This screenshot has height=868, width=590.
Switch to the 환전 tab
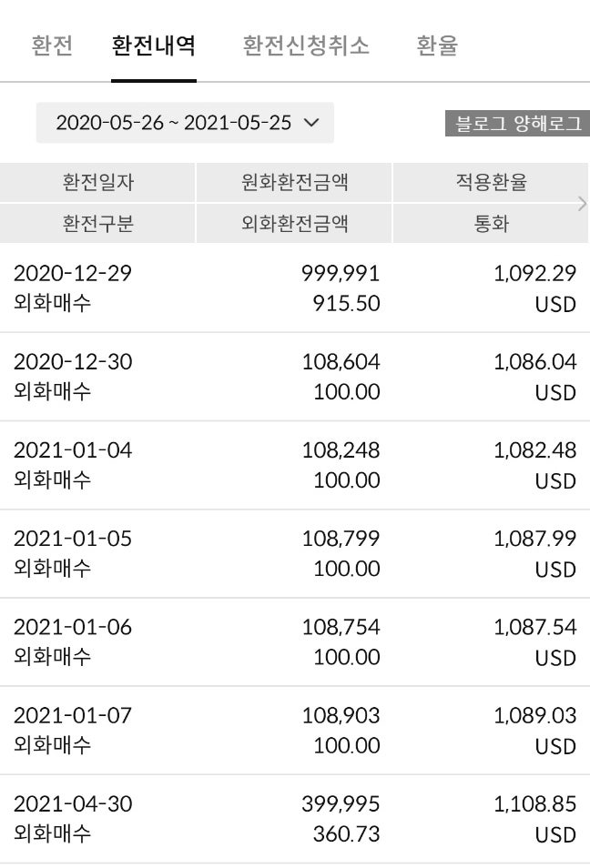pos(52,45)
